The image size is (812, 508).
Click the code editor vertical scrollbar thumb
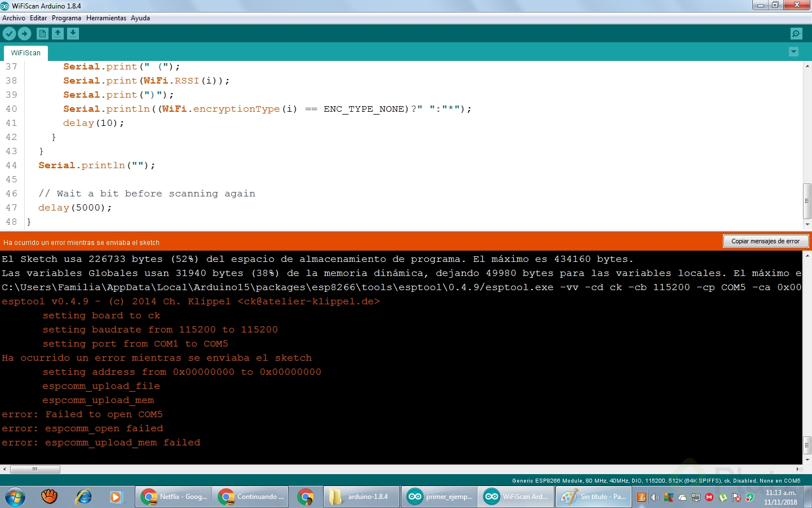[x=807, y=201]
